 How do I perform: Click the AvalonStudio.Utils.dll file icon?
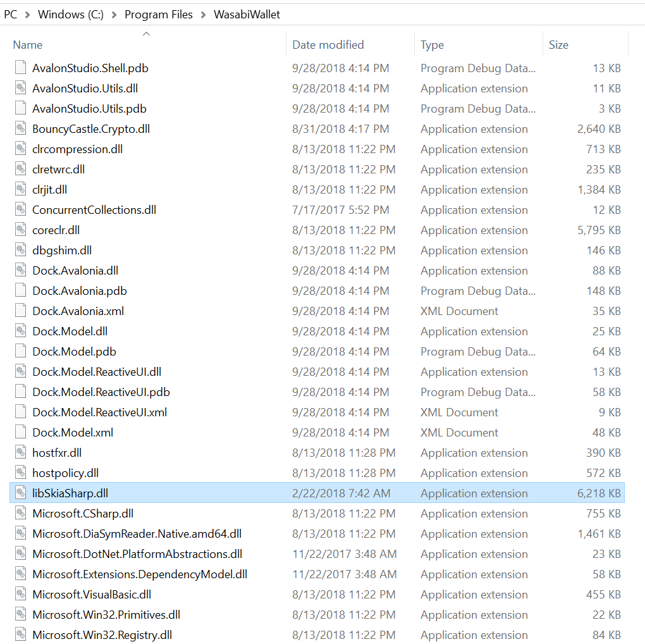pos(21,88)
